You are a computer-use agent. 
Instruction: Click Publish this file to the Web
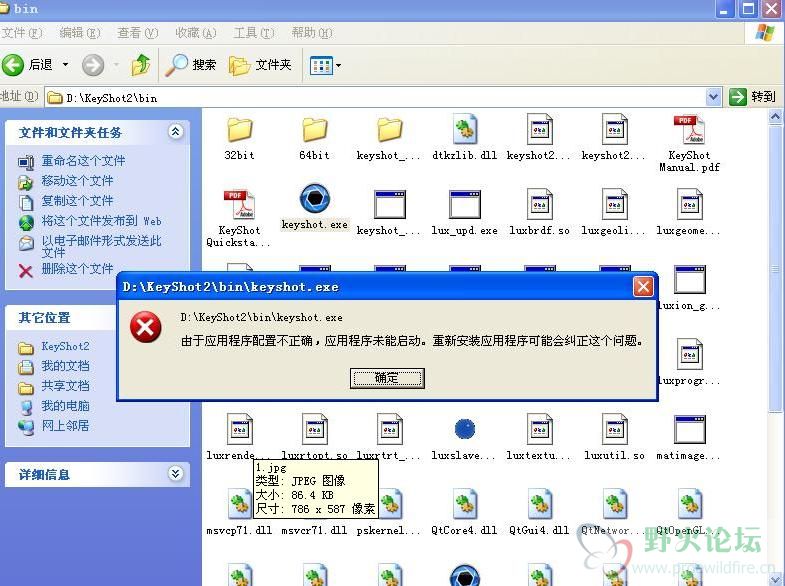pos(101,221)
